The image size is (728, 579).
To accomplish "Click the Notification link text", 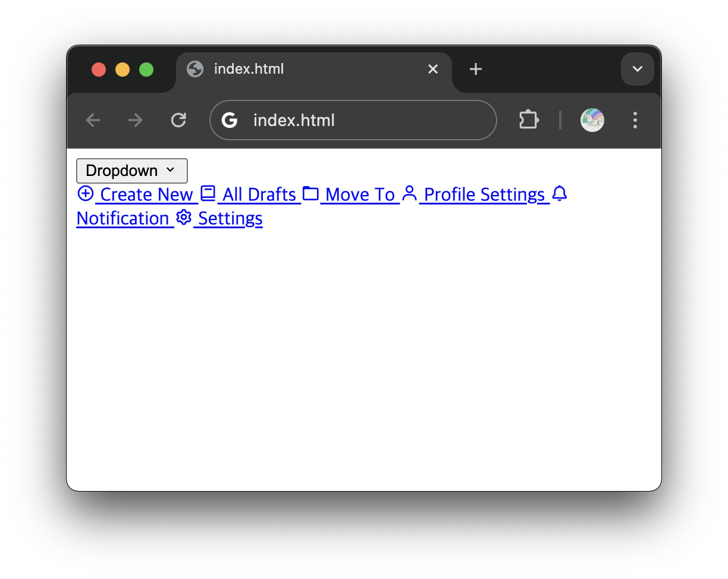I will coord(123,218).
